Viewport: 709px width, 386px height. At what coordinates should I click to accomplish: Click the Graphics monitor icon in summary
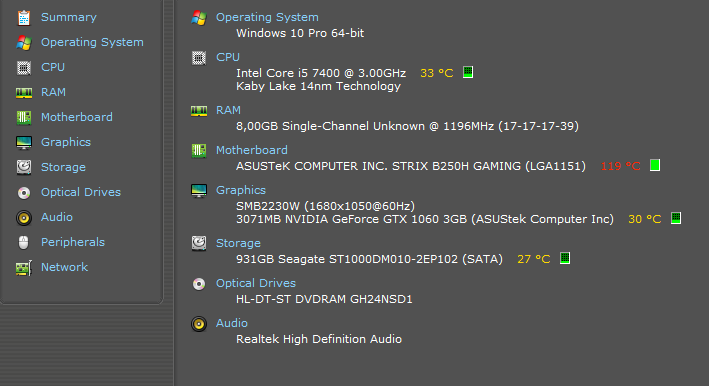[199, 191]
